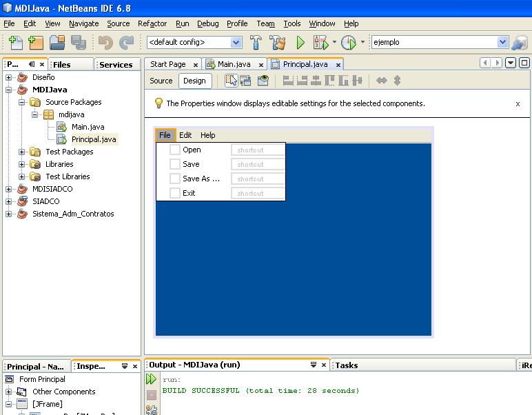Open the Tasks tab
Screen dimensions: 532x415
click(347, 365)
